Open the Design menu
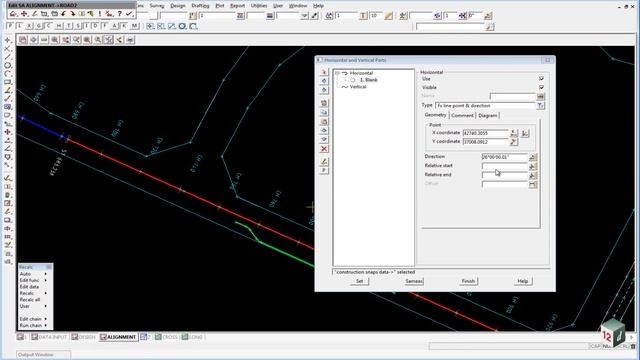The width and height of the screenshot is (640, 360). 178,6
